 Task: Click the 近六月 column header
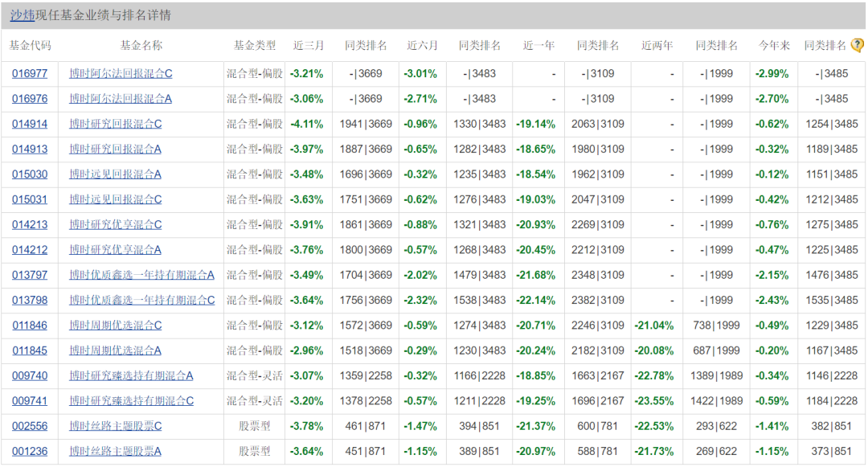(423, 45)
